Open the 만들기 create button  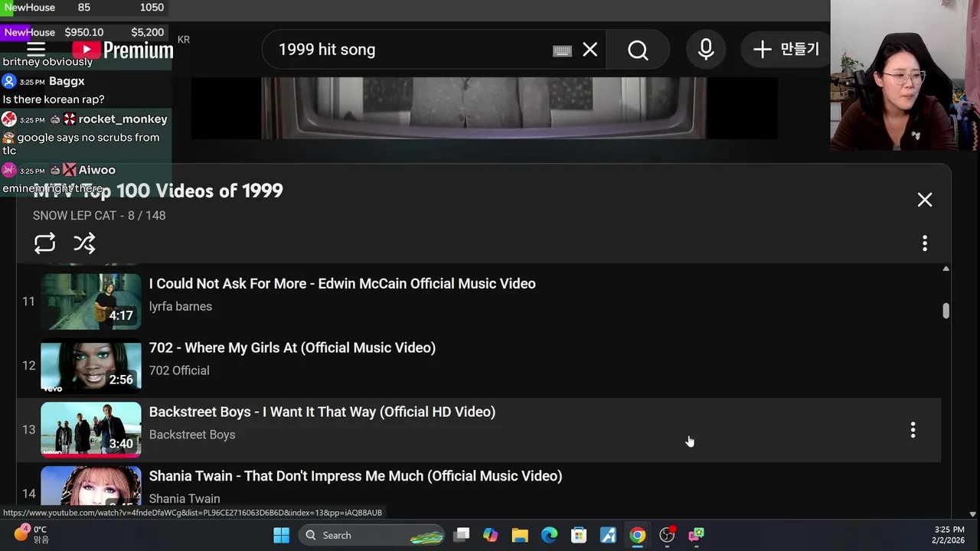pyautogui.click(x=786, y=50)
